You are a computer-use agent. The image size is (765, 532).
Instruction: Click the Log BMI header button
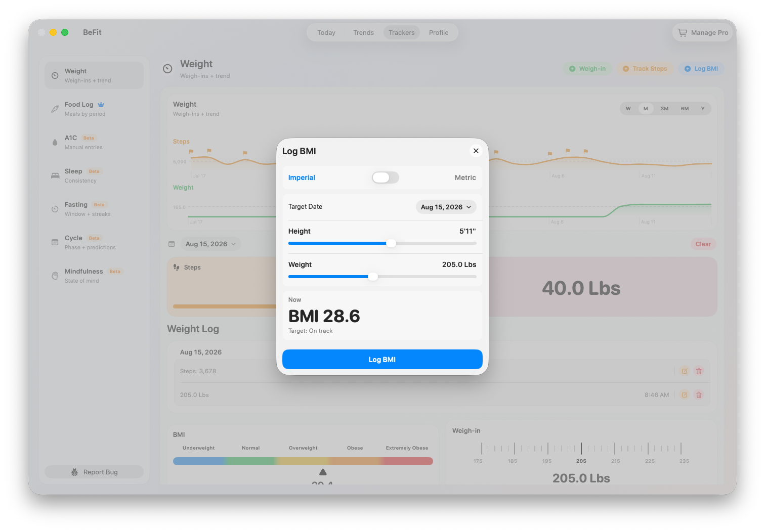(x=701, y=69)
